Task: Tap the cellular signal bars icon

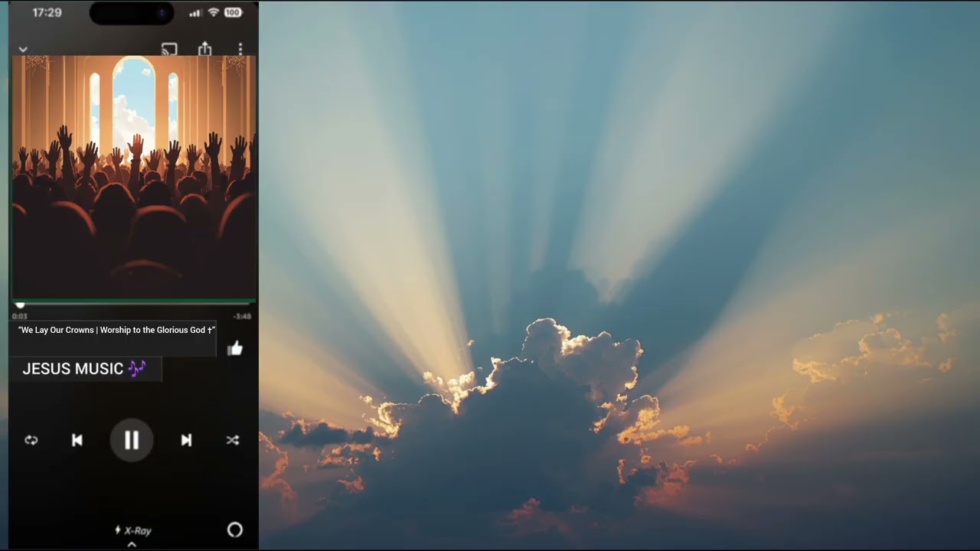Action: point(196,12)
